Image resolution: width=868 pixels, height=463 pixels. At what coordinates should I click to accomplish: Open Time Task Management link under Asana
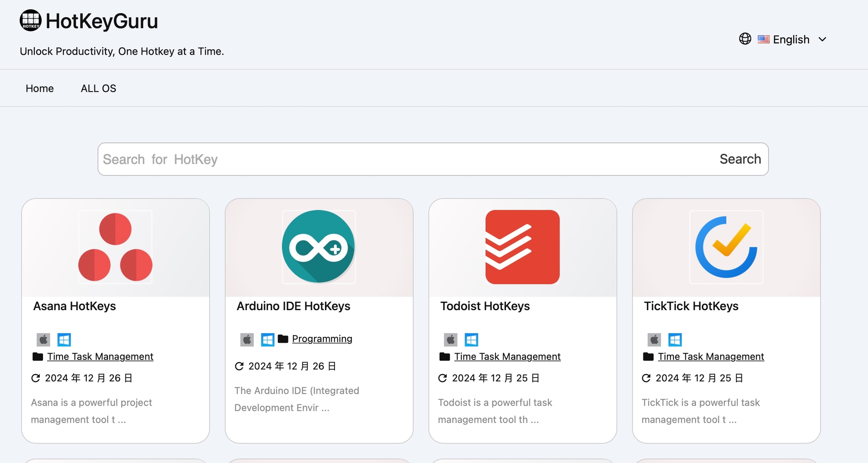[x=100, y=357]
